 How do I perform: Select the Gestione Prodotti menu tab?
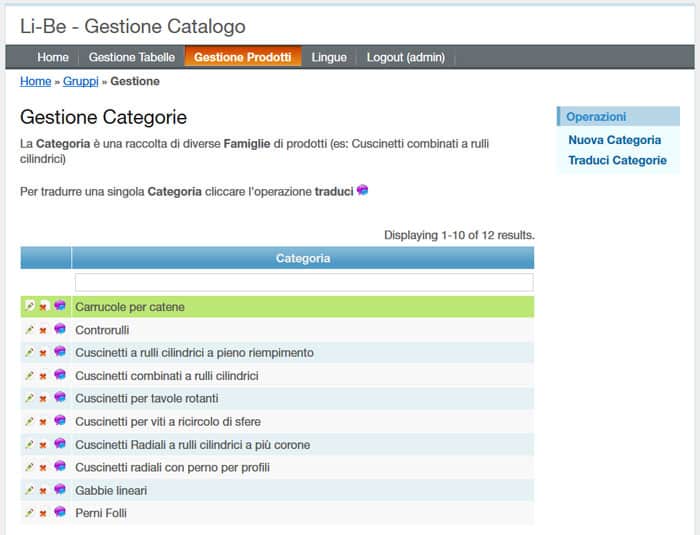(242, 58)
